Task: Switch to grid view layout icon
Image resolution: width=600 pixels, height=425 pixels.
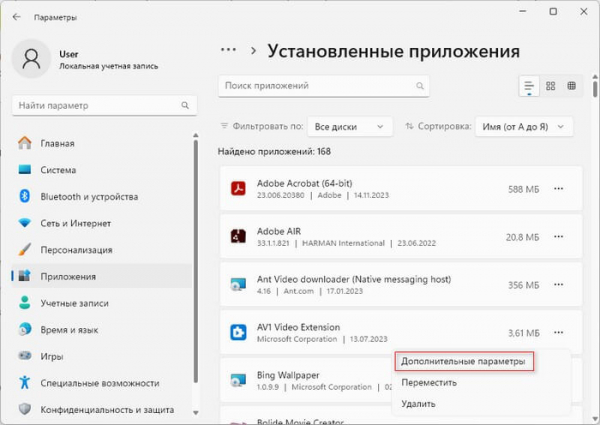Action: click(x=550, y=86)
